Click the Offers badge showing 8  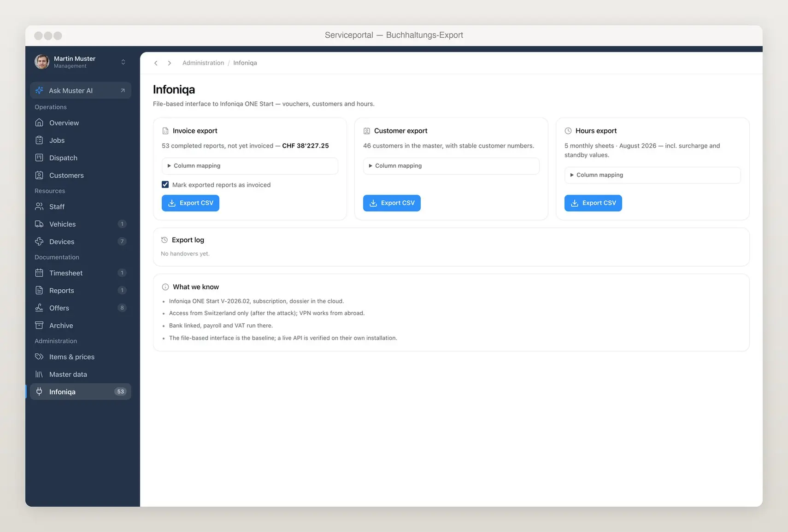pyautogui.click(x=122, y=308)
